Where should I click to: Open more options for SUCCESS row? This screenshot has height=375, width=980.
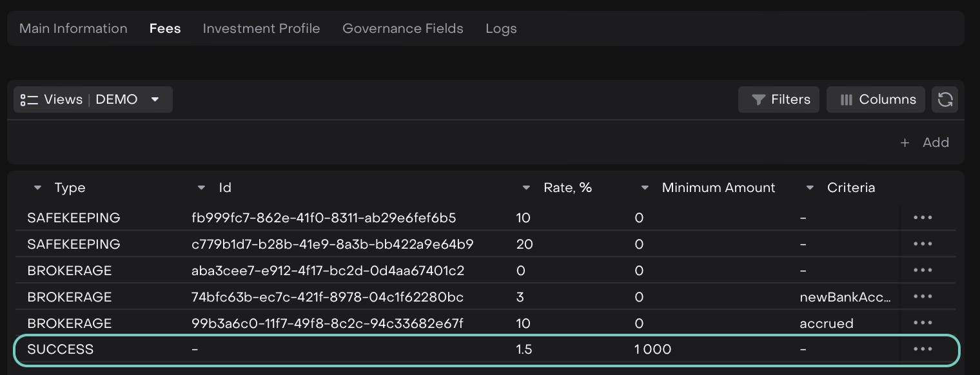[923, 349]
